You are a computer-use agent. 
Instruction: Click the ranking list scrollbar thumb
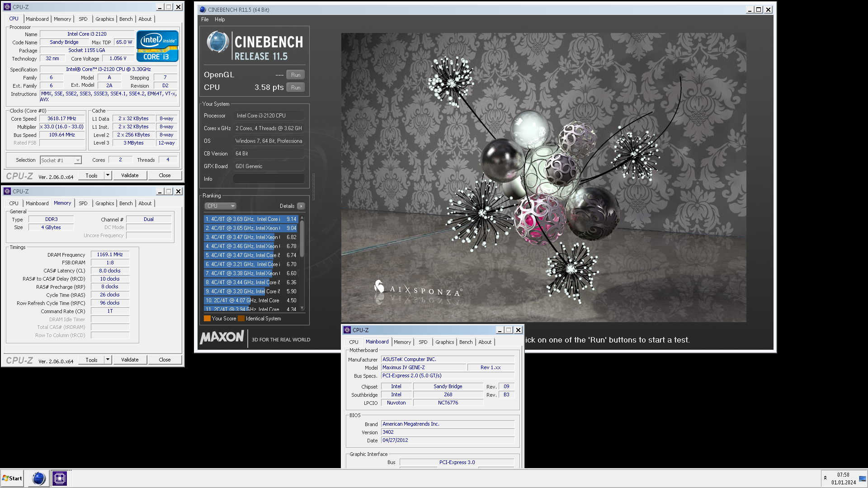[302, 239]
